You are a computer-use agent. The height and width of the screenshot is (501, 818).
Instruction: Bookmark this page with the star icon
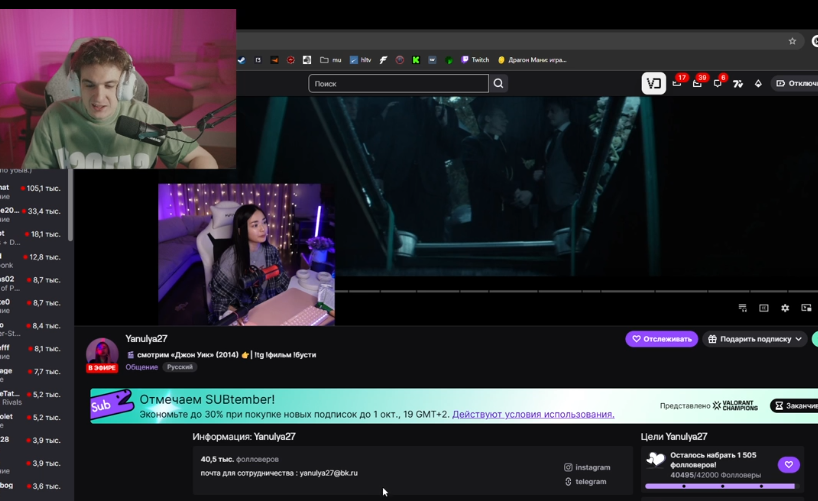(792, 41)
